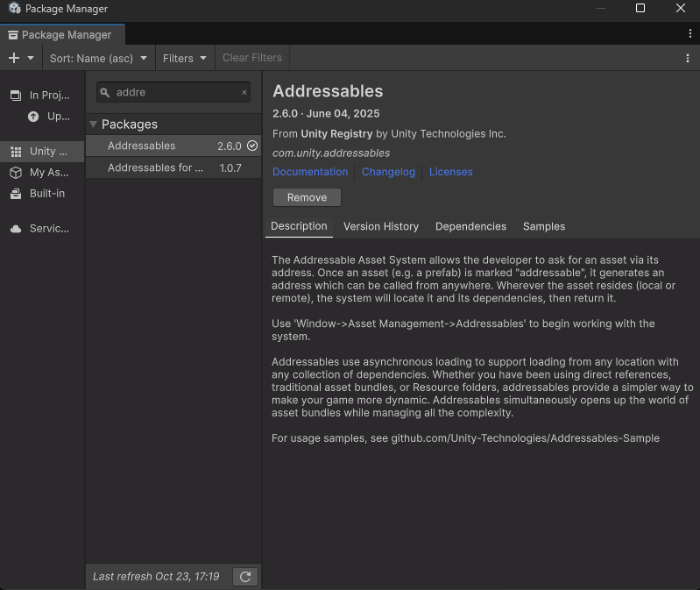Collapse the Packages group triangle
The image size is (700, 590).
(93, 124)
